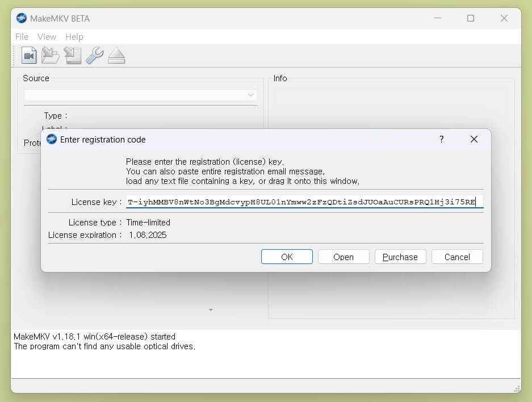Open the Help menu
The image size is (532, 402).
click(x=74, y=37)
